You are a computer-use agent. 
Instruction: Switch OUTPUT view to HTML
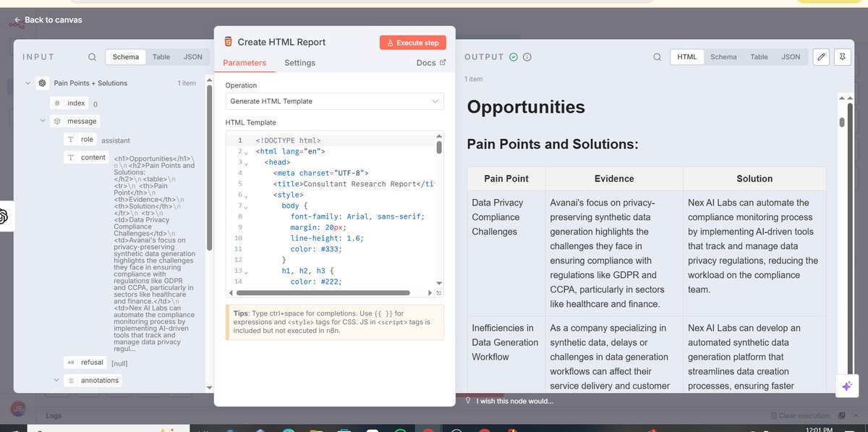coord(687,57)
